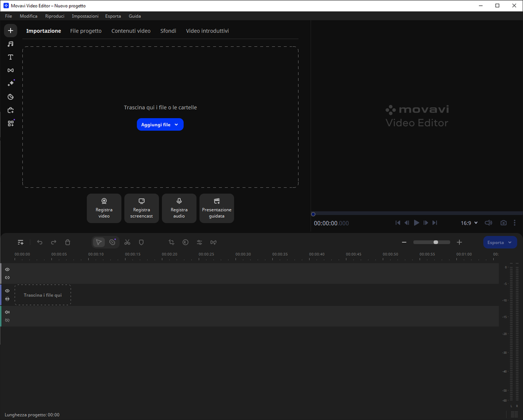Open the 16:9 aspect ratio dropdown
This screenshot has height=420, width=523.
(469, 223)
